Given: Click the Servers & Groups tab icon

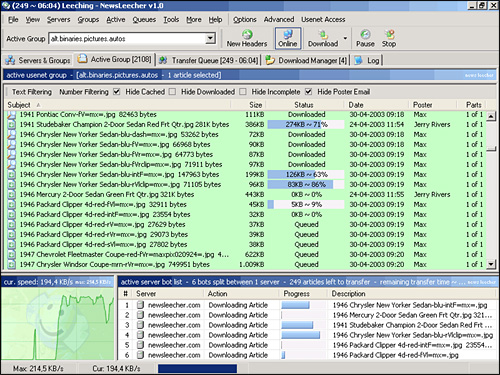Looking at the screenshot, I should [x=10, y=60].
